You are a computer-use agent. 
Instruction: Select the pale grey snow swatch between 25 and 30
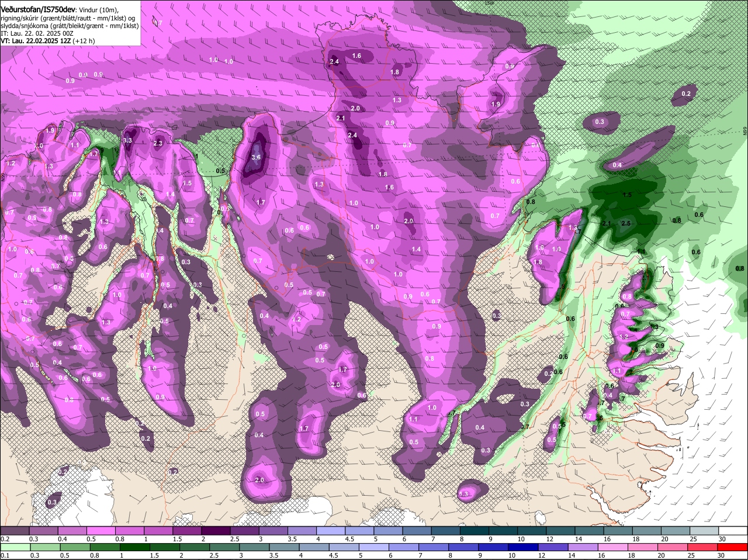[x=704, y=530]
